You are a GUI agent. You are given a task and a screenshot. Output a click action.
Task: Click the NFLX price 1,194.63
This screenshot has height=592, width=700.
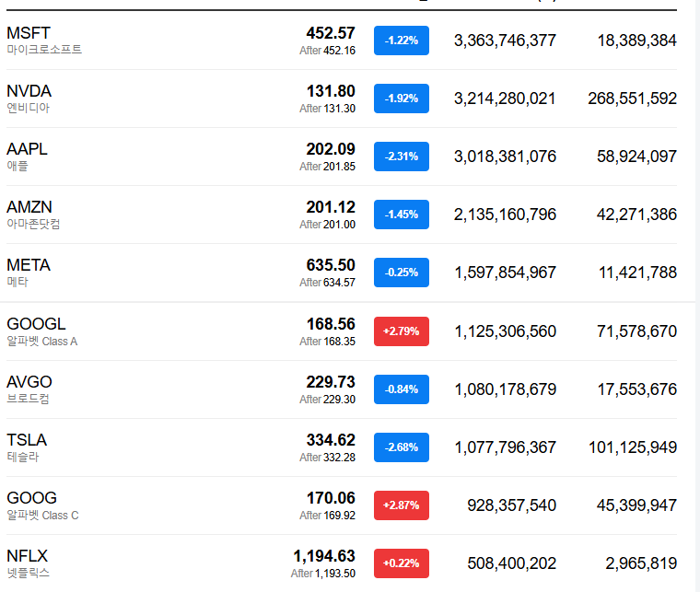click(x=324, y=556)
